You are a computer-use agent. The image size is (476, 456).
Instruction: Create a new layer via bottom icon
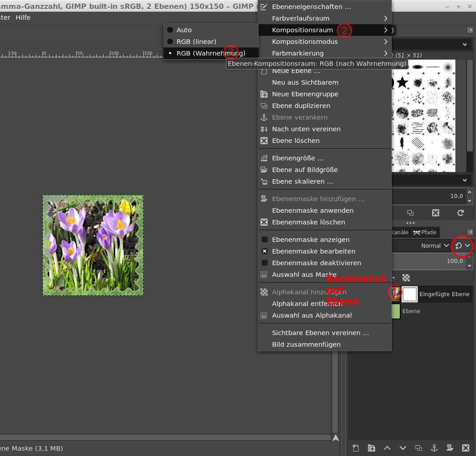pos(355,448)
